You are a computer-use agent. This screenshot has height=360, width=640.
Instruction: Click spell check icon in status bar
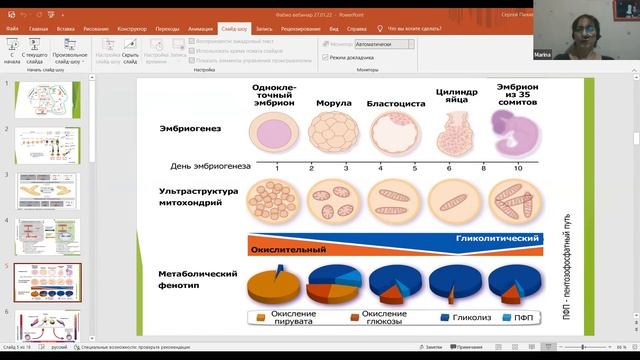pos(41,347)
